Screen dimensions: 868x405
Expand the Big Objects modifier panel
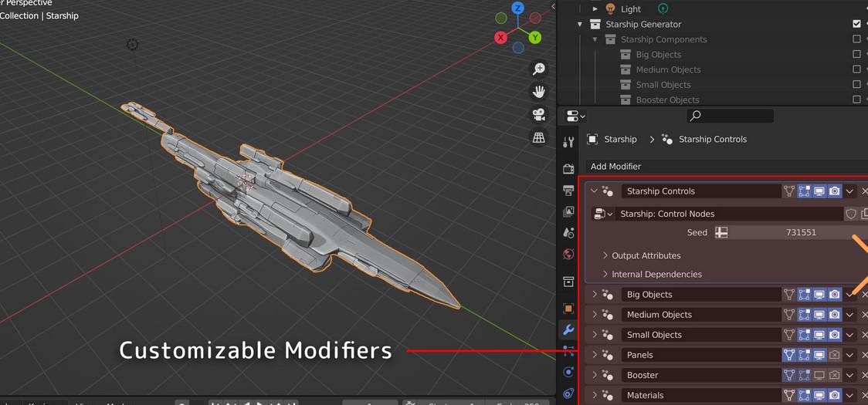point(595,295)
